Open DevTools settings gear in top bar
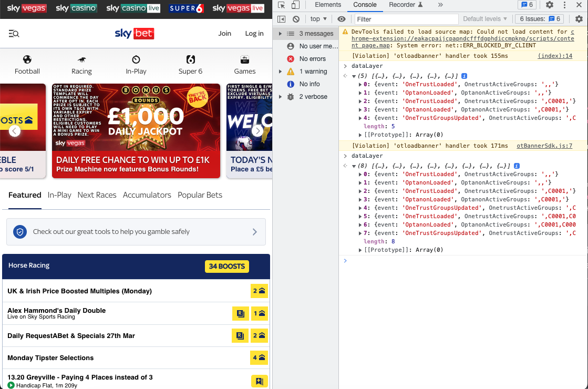Image resolution: width=588 pixels, height=389 pixels. pyautogui.click(x=549, y=5)
